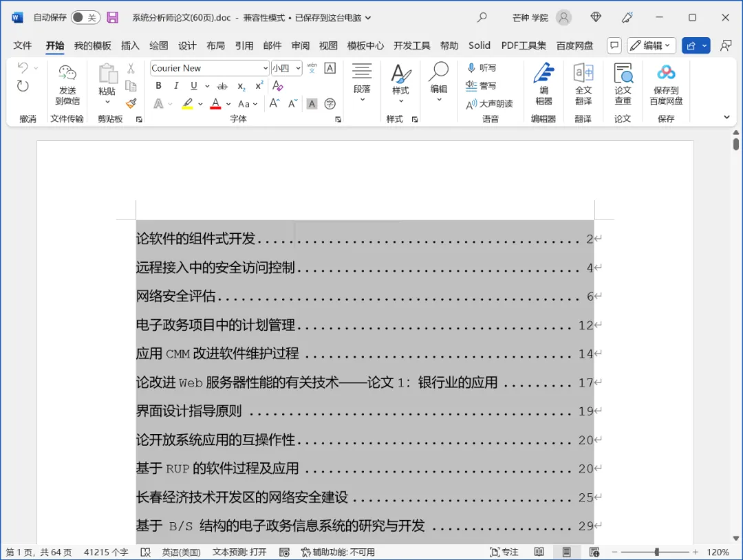Click the paper plagiarism check icon

pyautogui.click(x=623, y=73)
